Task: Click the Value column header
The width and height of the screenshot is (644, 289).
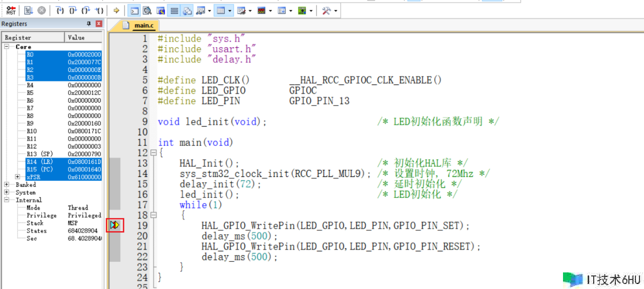Action: pos(76,38)
